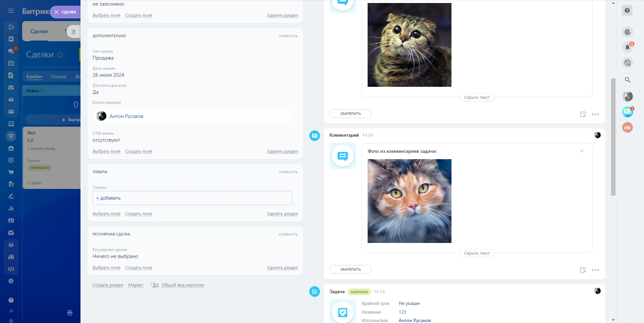Image resolution: width=644 pixels, height=323 pixels.
Task: Open the collaboration circles icon in left sidebar
Action: 11,27
